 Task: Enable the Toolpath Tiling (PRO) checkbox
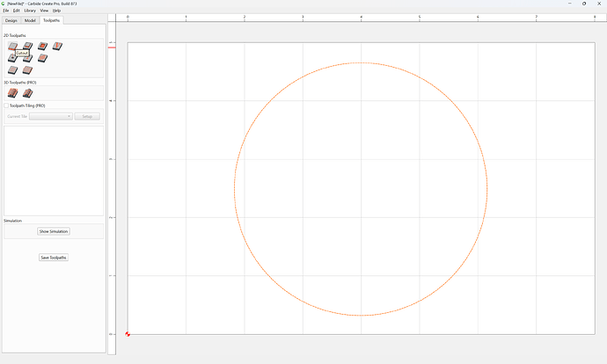coord(6,106)
